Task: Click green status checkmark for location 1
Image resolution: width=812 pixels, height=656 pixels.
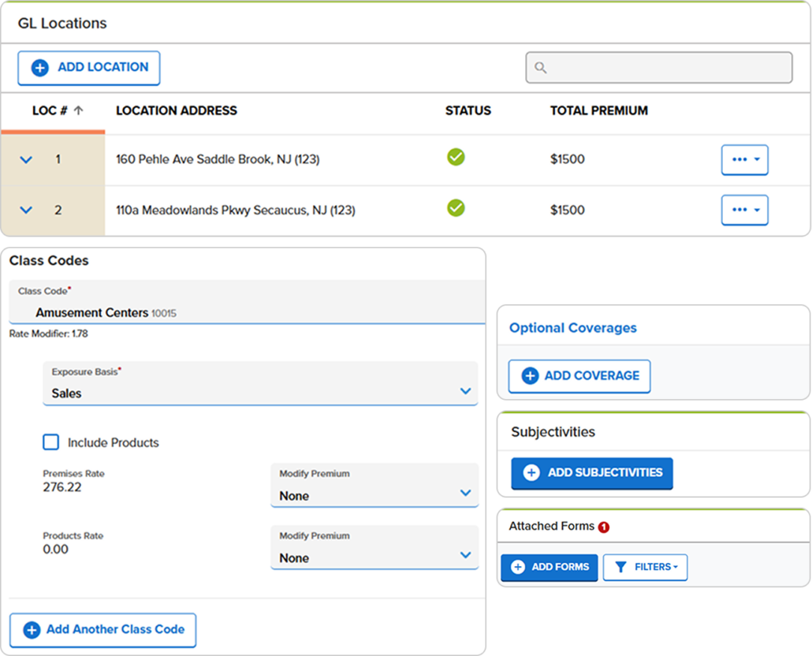Action: (456, 158)
